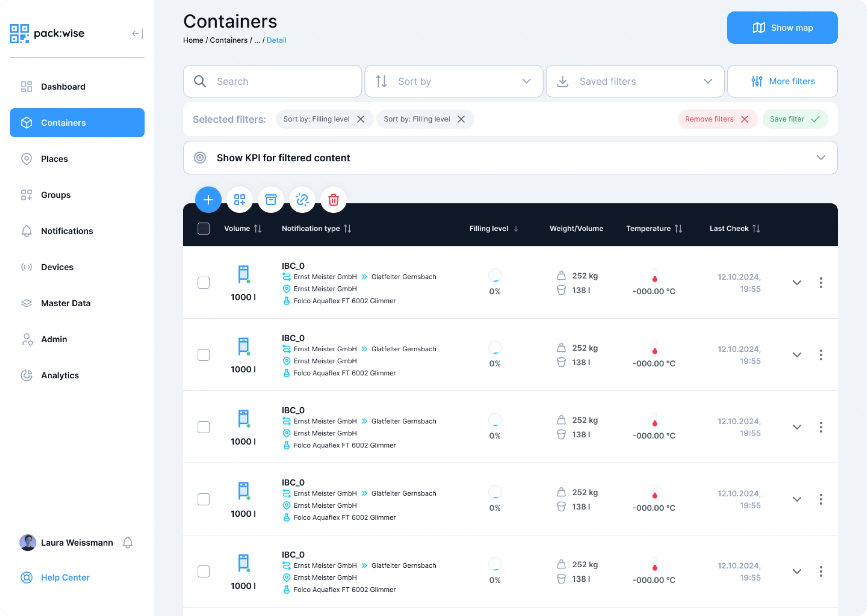The image size is (867, 616).
Task: Check the second IBC_0 row checkbox
Action: [204, 355]
